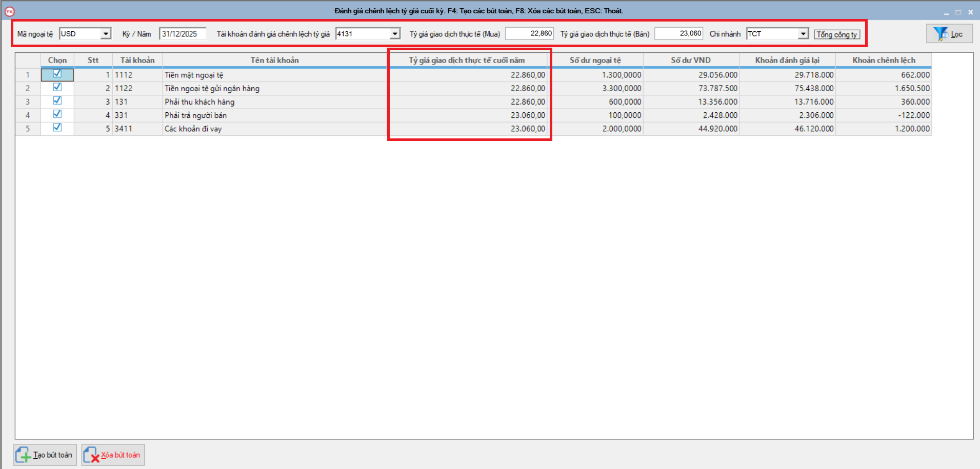Open the Mã ngoại tệ USD dropdown
Viewport: 980px width, 469px height.
pos(106,34)
